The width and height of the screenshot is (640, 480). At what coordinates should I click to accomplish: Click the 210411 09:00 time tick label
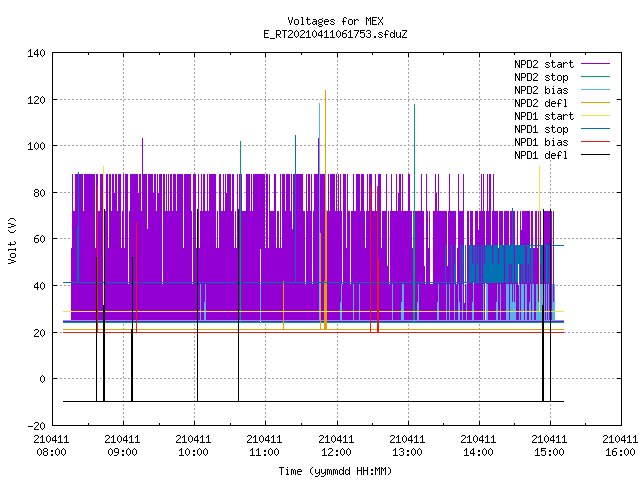tap(122, 446)
